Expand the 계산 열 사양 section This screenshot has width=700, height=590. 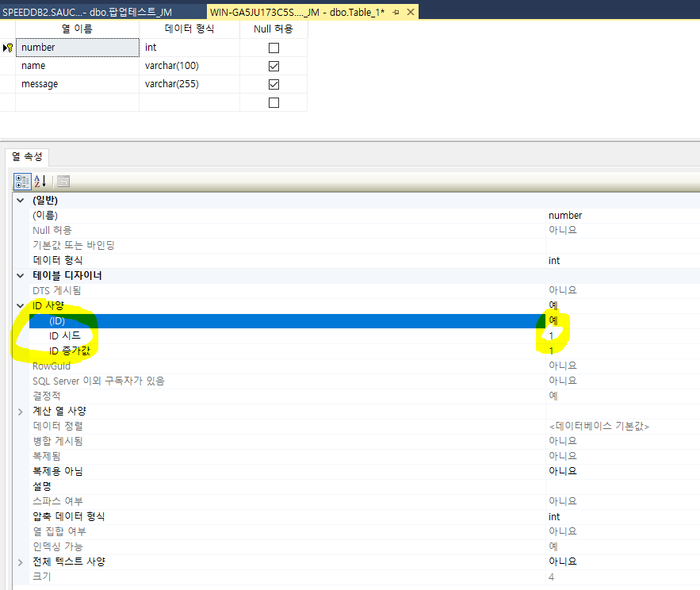click(20, 410)
